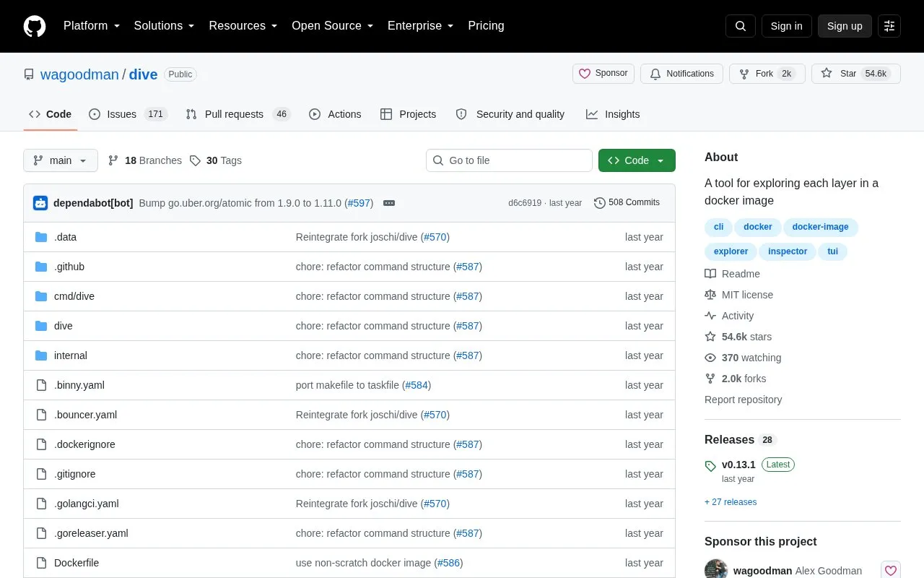The width and height of the screenshot is (924, 578).
Task: Open the Security and quality tab
Action: click(x=510, y=114)
